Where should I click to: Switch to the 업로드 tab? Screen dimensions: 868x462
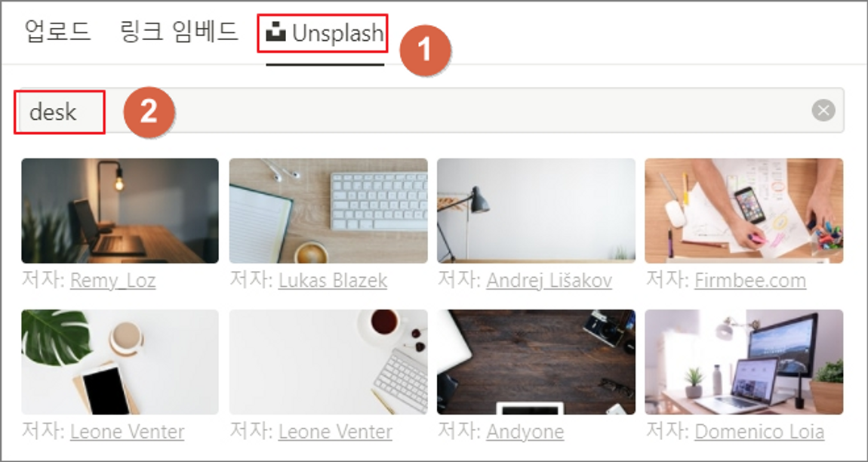pos(57,32)
